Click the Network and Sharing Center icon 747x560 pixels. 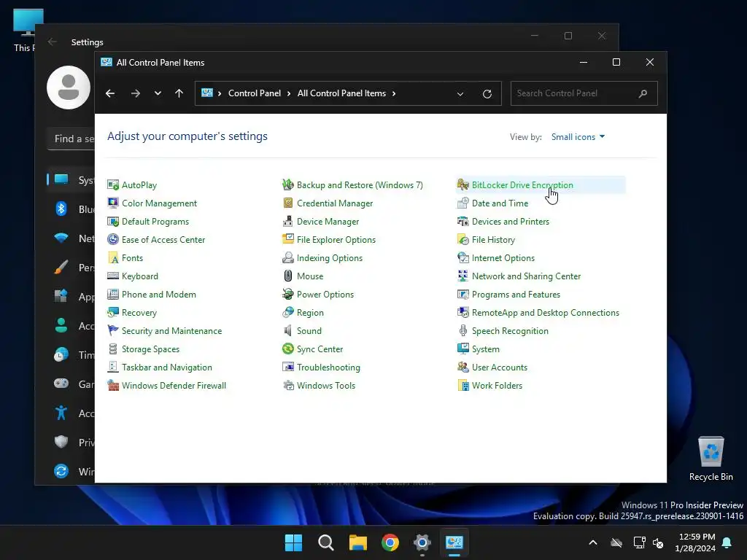pyautogui.click(x=463, y=276)
